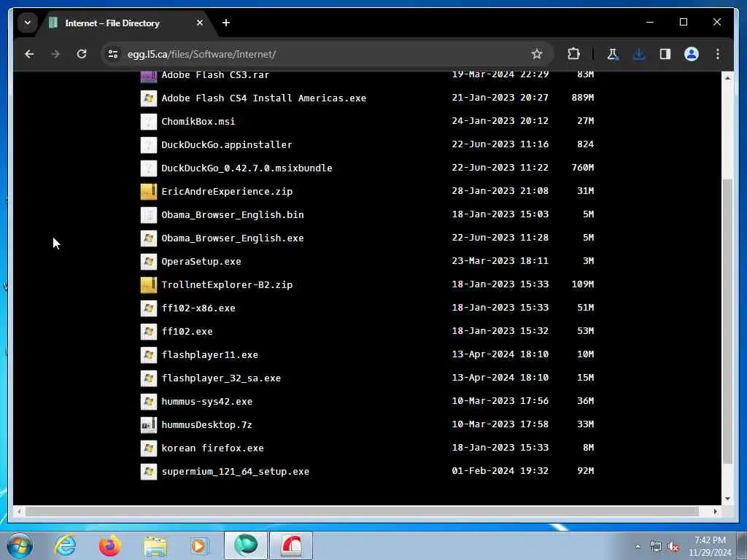Download DuckDuckGo_0.42.7.0.msixbundle
This screenshot has height=560, width=747.
247,168
